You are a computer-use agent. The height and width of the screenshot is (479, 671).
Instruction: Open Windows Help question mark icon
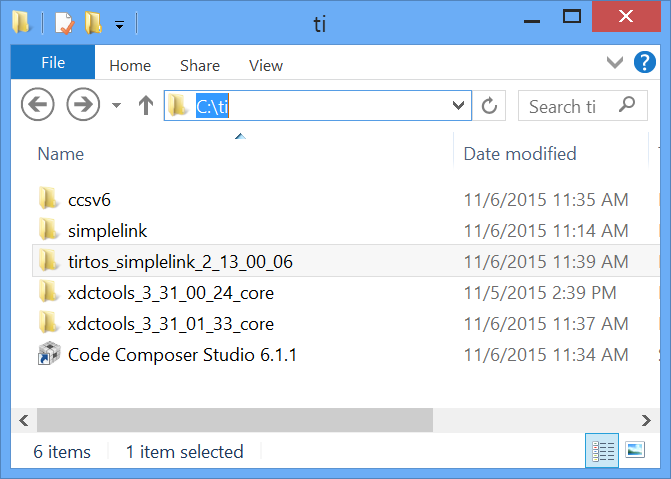tap(645, 63)
